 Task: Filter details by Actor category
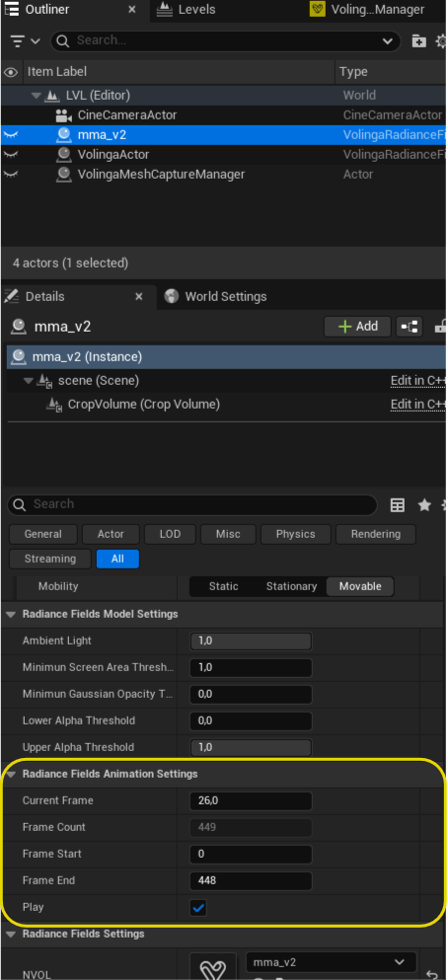tap(111, 534)
